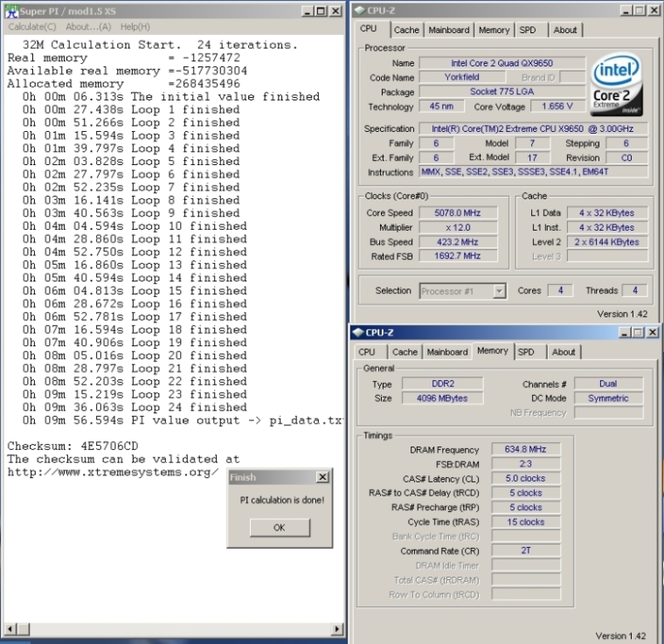
Task: Minimize the bottom CPU-Z window
Action: point(624,333)
